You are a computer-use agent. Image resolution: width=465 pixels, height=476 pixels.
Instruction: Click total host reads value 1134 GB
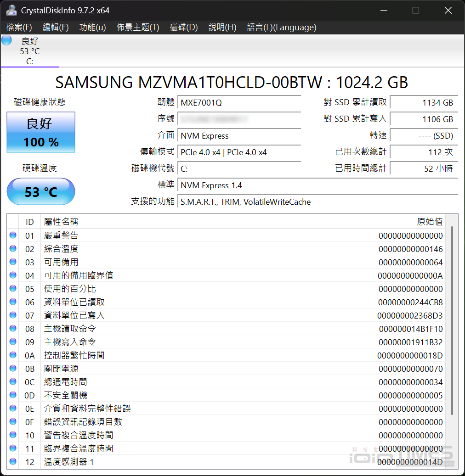(x=424, y=103)
